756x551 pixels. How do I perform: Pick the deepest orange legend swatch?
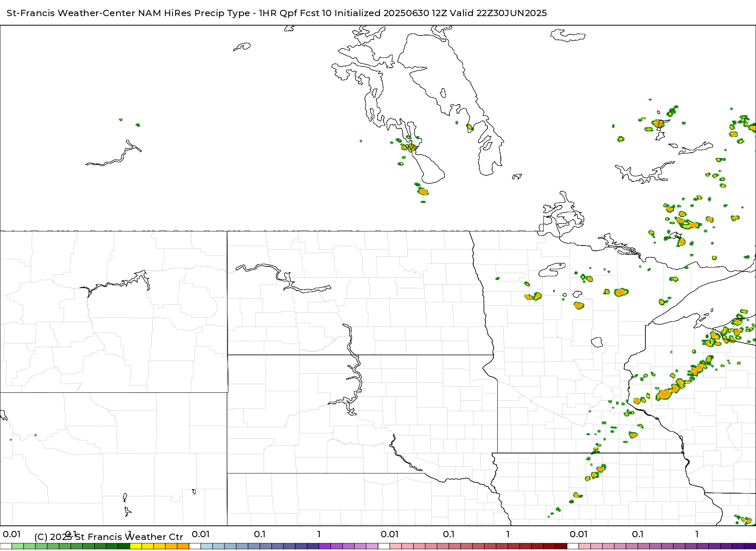tap(183, 546)
